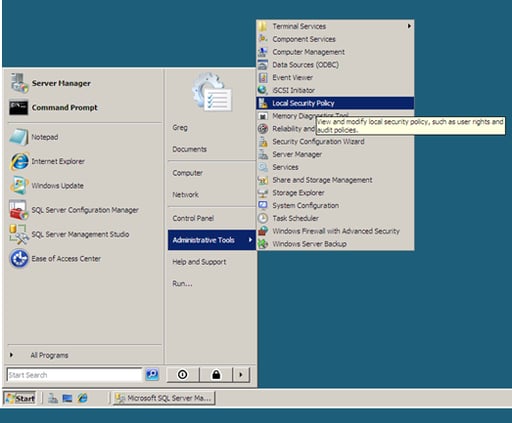Click in the Start Search field
This screenshot has height=423, width=512.
pos(74,375)
